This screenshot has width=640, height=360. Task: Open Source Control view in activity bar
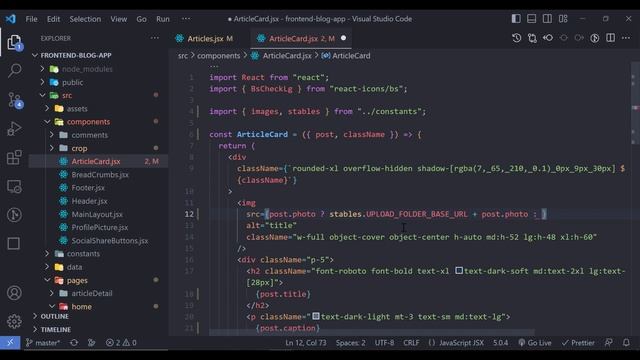[x=14, y=100]
